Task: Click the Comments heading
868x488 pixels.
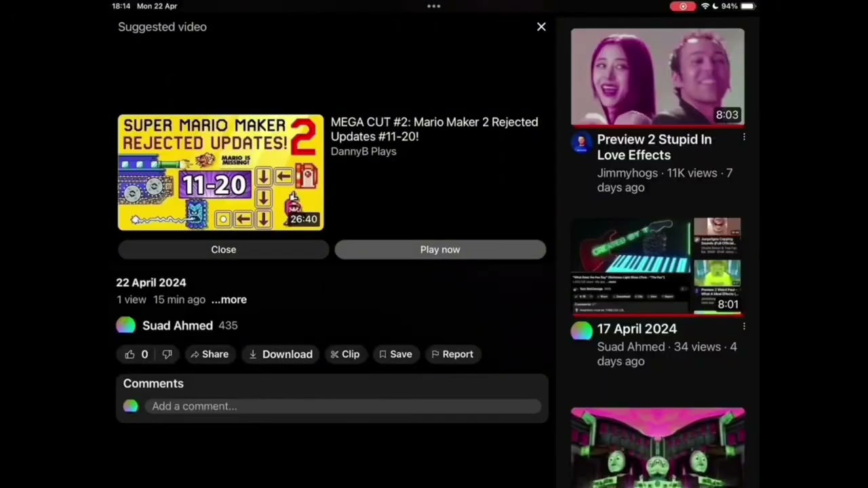Action: 153,384
